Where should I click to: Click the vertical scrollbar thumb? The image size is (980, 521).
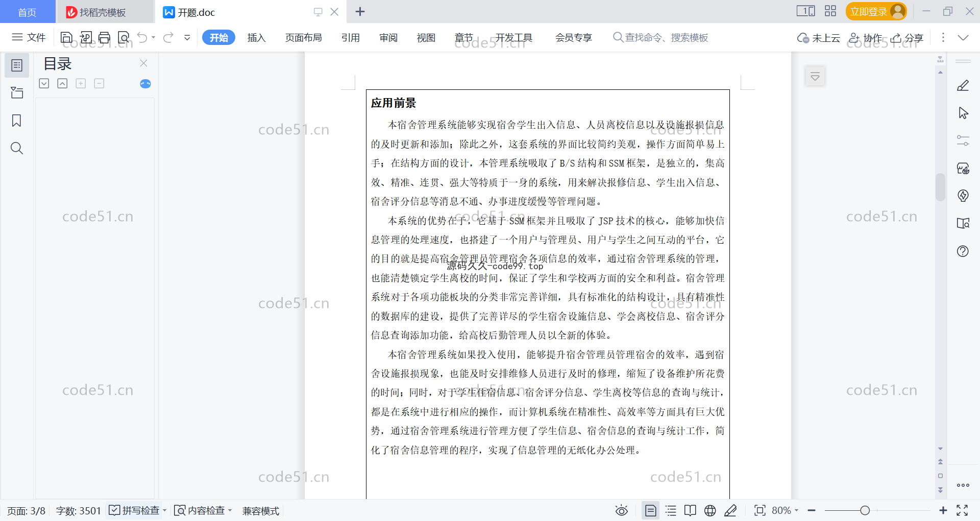pos(940,187)
